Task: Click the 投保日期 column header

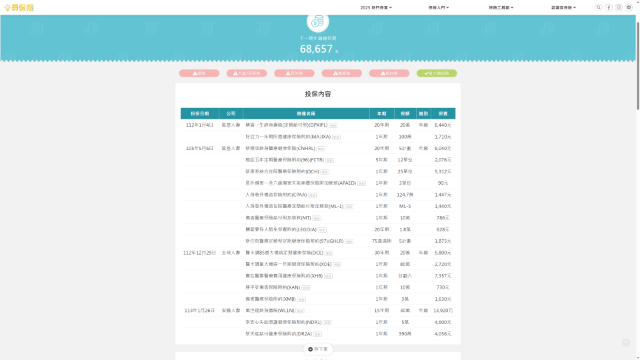Action: 200,113
